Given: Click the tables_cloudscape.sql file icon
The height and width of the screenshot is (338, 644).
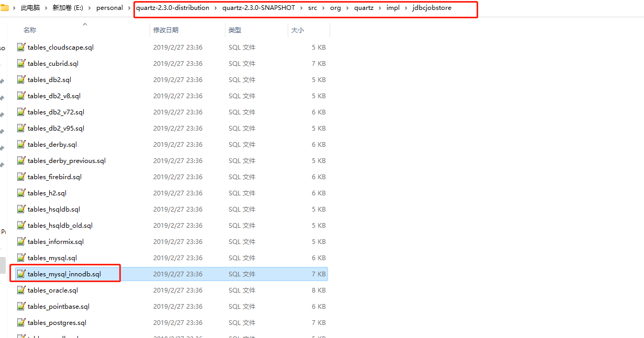Looking at the screenshot, I should coord(21,47).
